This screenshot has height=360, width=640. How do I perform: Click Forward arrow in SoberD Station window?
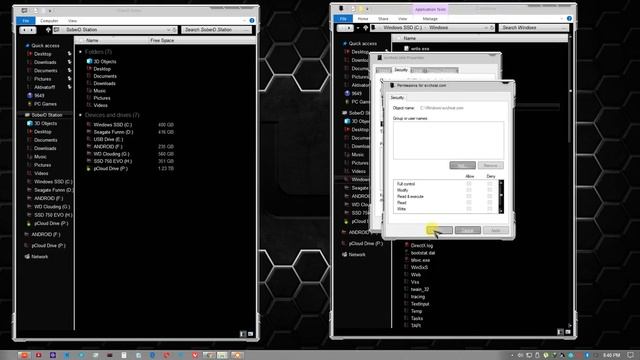tap(31, 30)
